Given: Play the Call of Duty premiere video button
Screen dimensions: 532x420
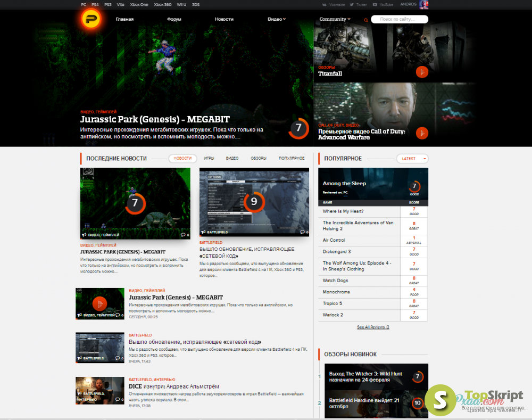Looking at the screenshot, I should click(x=422, y=133).
